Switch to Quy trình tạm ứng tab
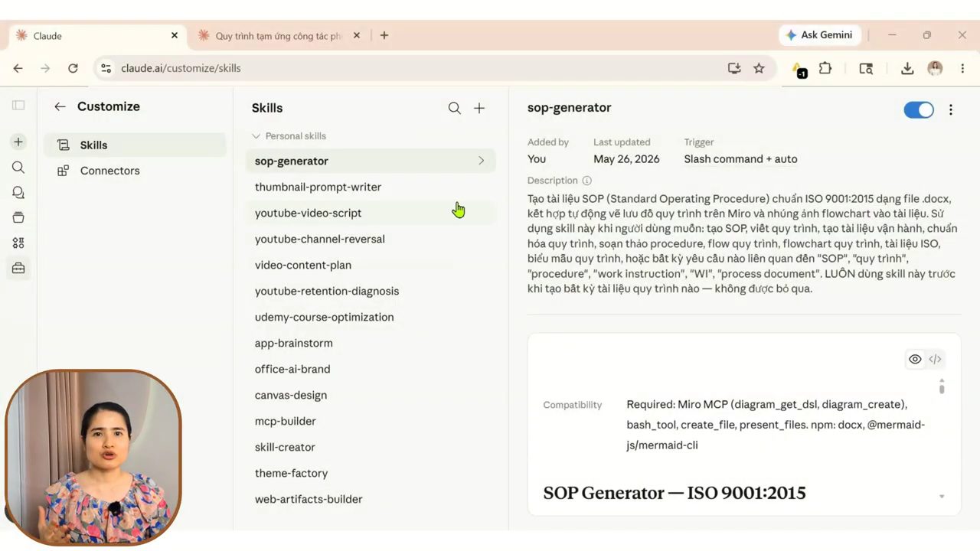 point(279,36)
